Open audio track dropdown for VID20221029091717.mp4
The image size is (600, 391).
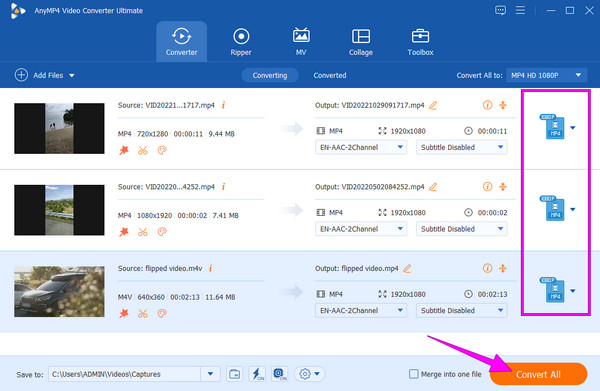[361, 147]
